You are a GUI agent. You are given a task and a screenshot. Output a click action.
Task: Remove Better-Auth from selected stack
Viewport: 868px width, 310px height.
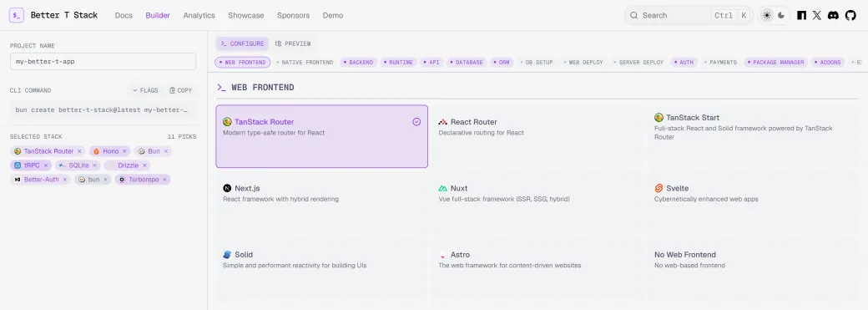[x=65, y=180]
